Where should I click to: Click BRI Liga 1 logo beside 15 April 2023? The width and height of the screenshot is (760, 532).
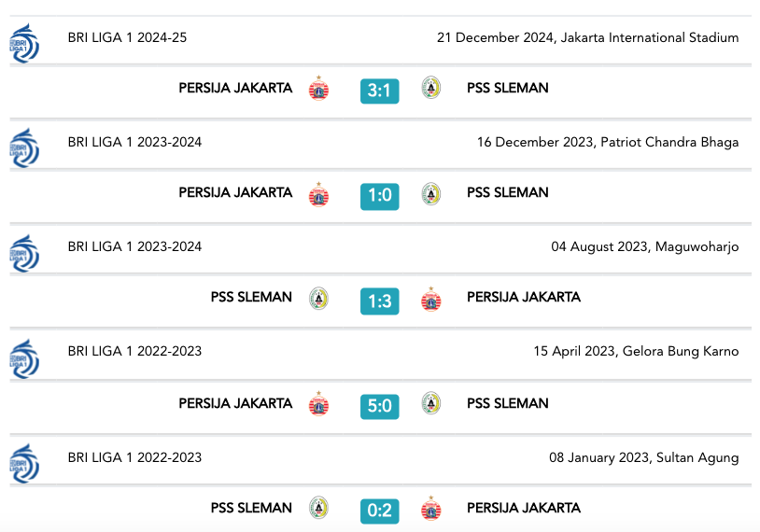point(24,358)
